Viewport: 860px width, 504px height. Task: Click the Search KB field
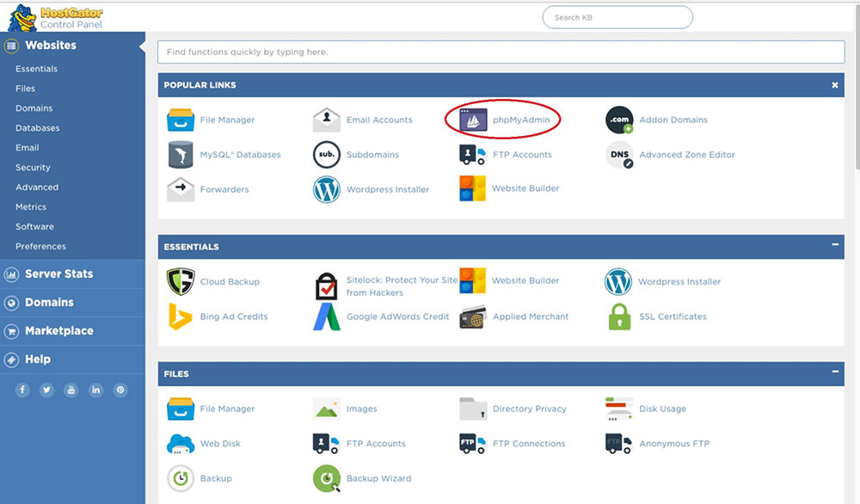point(617,17)
